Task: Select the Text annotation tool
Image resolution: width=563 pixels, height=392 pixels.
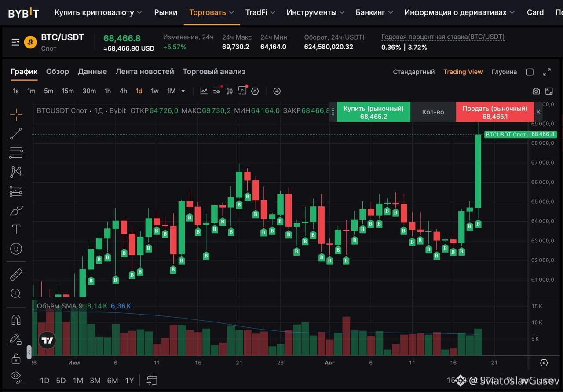Action: [16, 230]
